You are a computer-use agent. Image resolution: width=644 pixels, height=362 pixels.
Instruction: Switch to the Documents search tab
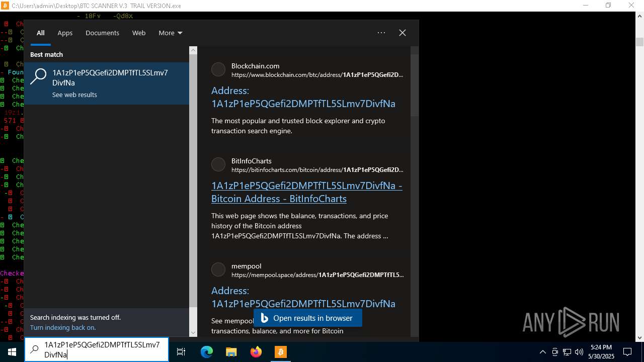pos(102,33)
